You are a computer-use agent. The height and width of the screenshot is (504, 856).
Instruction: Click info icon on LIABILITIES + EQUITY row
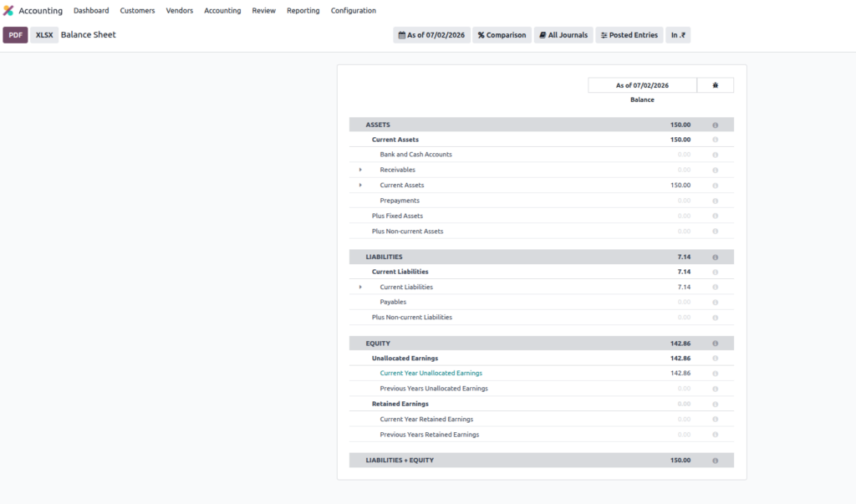click(x=716, y=461)
